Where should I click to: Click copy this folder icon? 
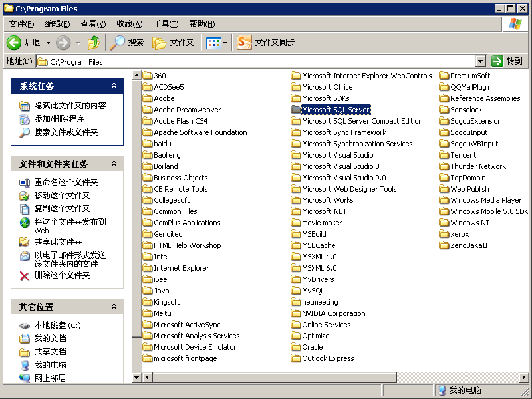[24, 209]
